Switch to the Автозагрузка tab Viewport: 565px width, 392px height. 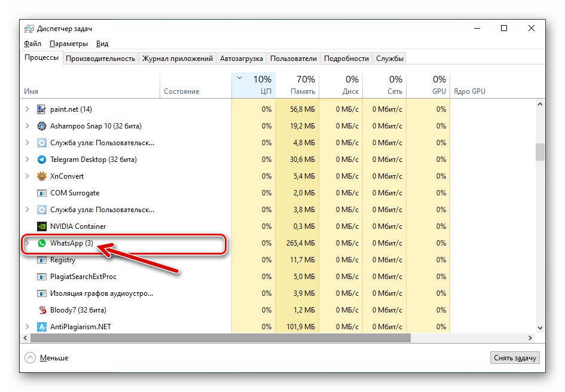241,58
